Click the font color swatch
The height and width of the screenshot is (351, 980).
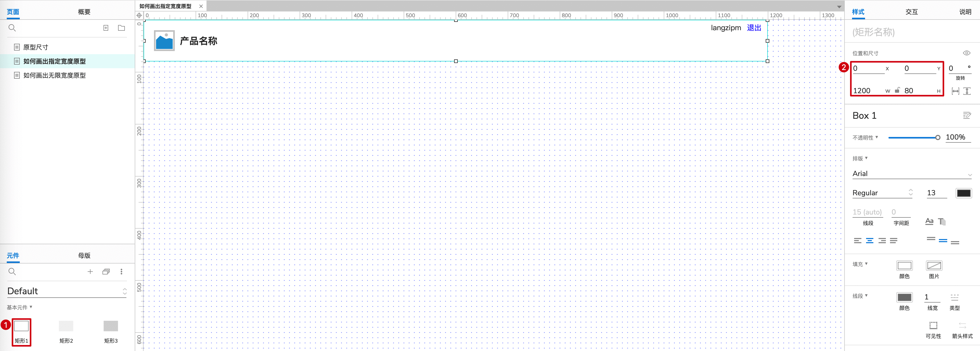click(x=964, y=193)
